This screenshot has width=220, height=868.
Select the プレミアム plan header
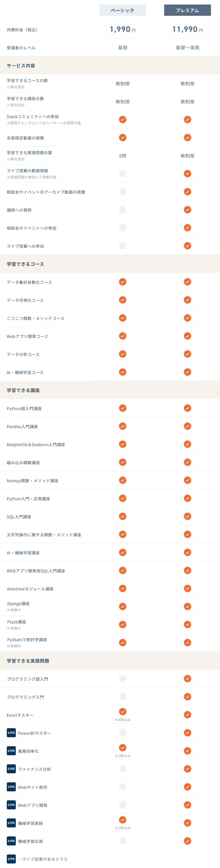click(187, 10)
